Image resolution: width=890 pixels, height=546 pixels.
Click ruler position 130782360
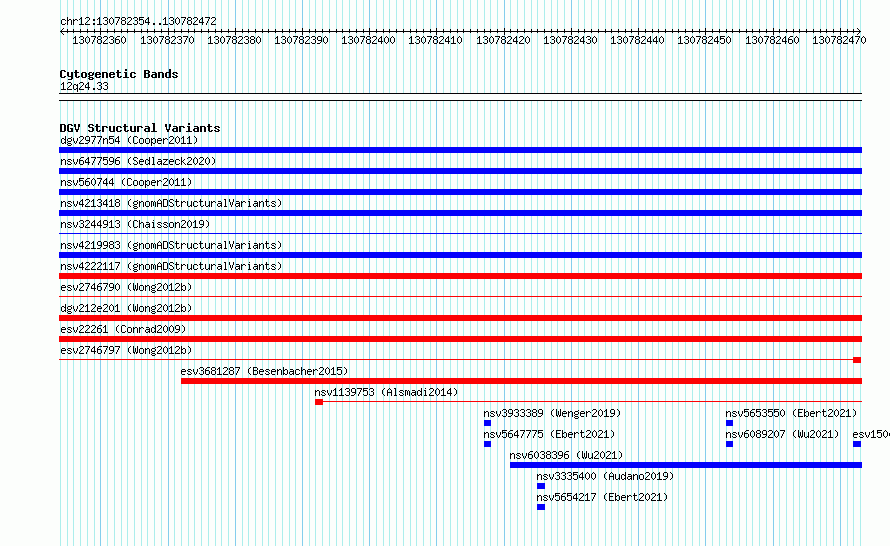point(99,40)
